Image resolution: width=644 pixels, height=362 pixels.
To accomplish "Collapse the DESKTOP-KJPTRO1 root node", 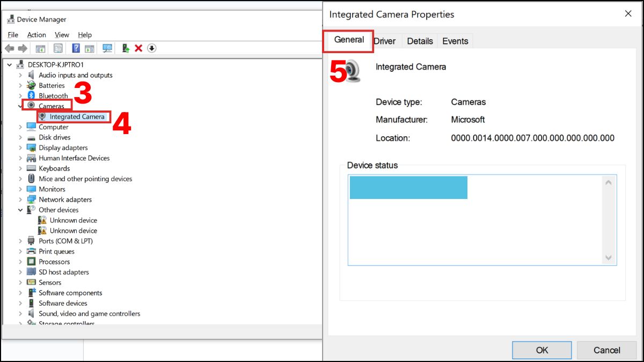I will pos(10,64).
